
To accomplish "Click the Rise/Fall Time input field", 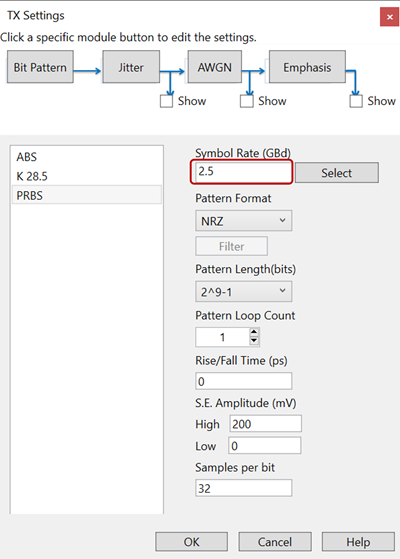I will click(x=243, y=381).
